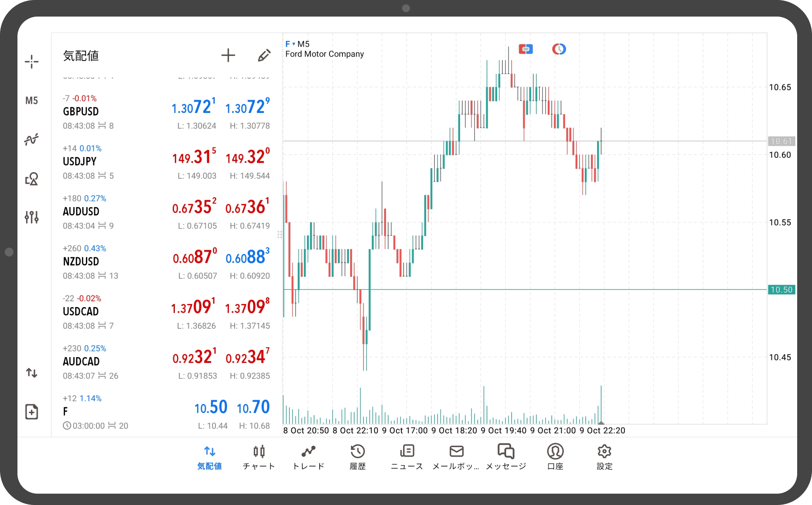Click USDCAD ask price 1.37098
This screenshot has height=505, width=812.
247,307
